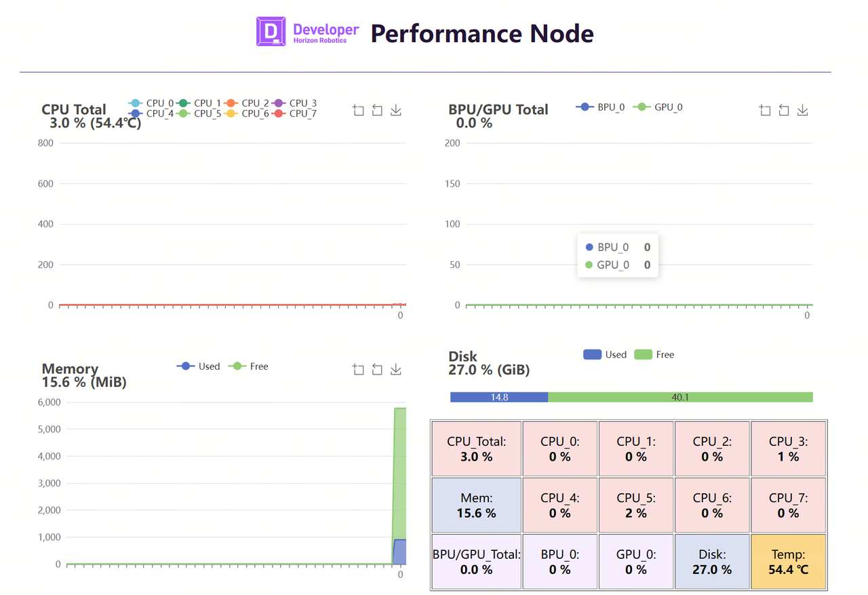Download Memory chart as image
Image resolution: width=868 pixels, height=595 pixels.
(396, 369)
